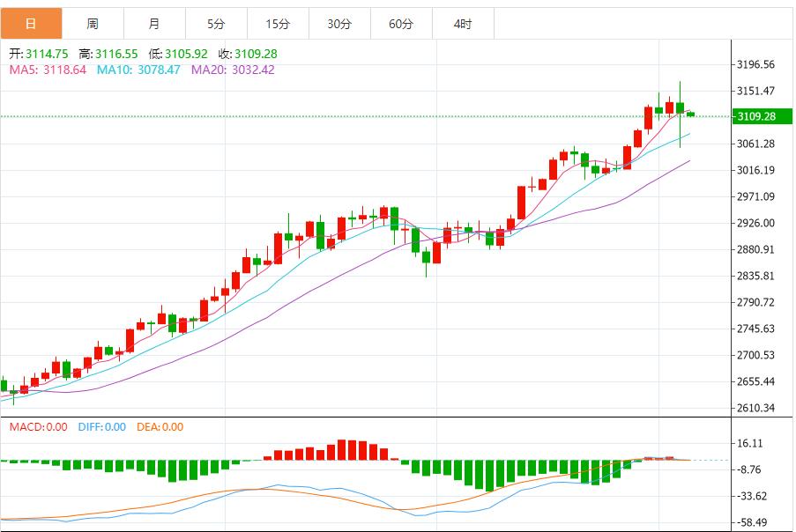The width and height of the screenshot is (796, 532).
Task: Switch to the 月 monthly tab
Action: click(155, 23)
